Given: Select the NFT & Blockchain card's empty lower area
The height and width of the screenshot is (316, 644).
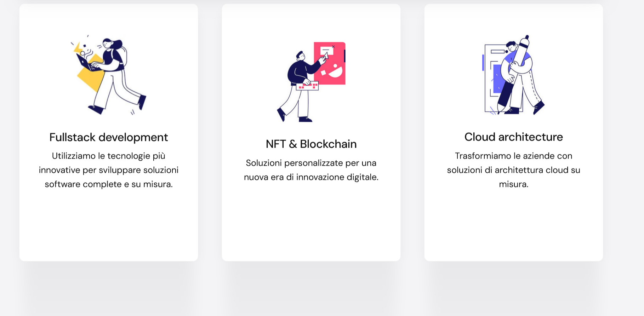Looking at the screenshot, I should click(x=311, y=223).
